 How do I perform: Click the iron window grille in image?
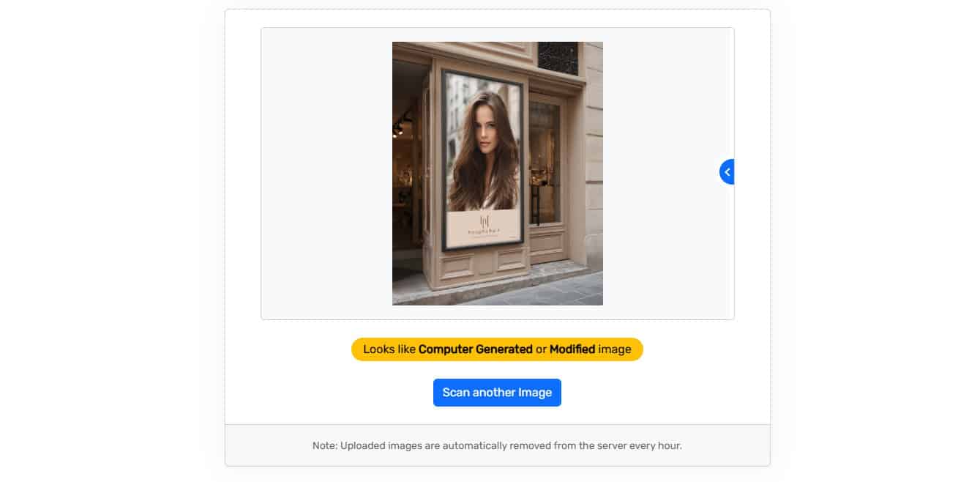point(557,56)
